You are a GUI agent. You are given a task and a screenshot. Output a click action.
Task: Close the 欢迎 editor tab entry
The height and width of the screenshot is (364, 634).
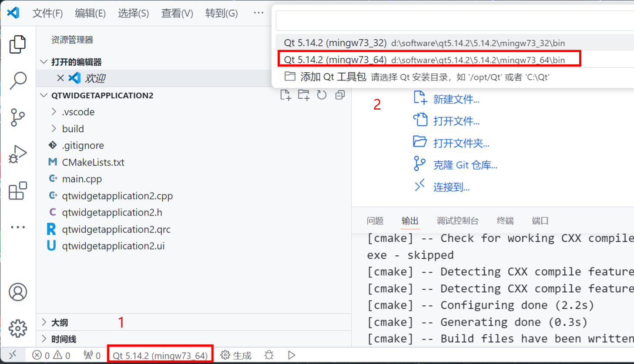tap(60, 78)
